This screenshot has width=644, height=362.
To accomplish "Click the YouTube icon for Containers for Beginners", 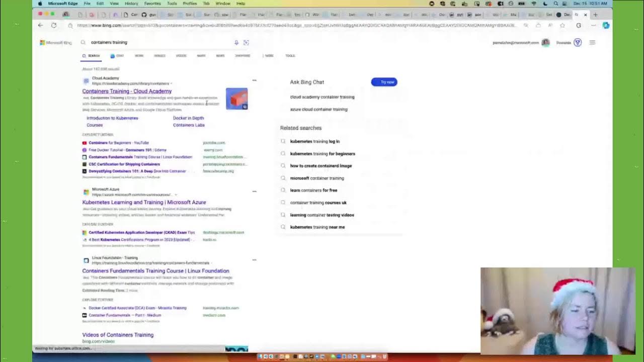I will click(85, 143).
